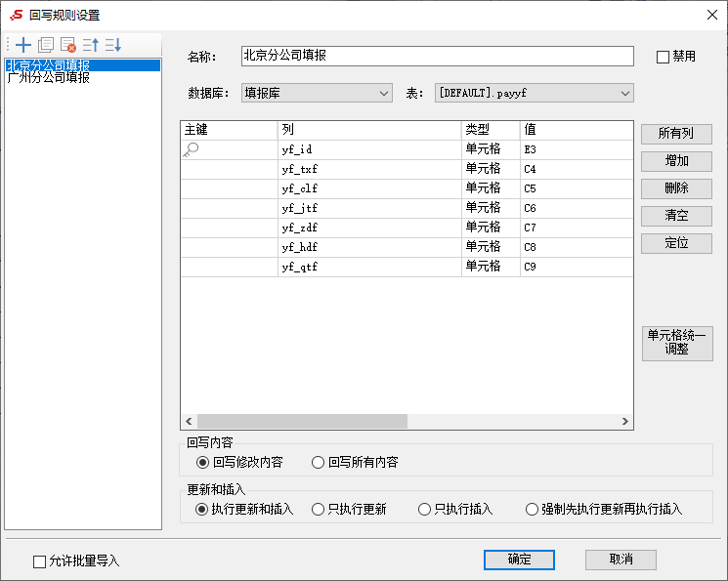728x581 pixels.
Task: Click the value cell C4
Action: click(x=577, y=169)
